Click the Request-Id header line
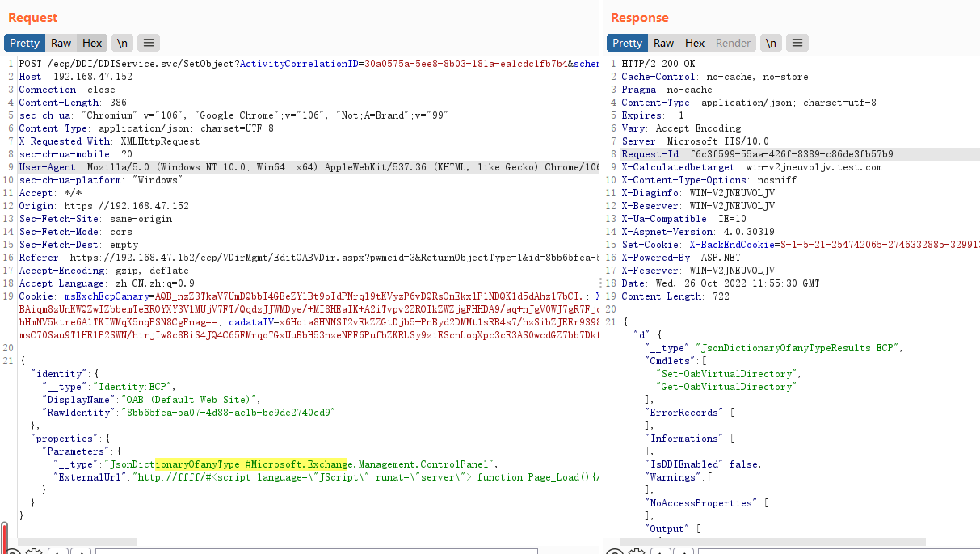This screenshot has width=980, height=554. point(758,154)
